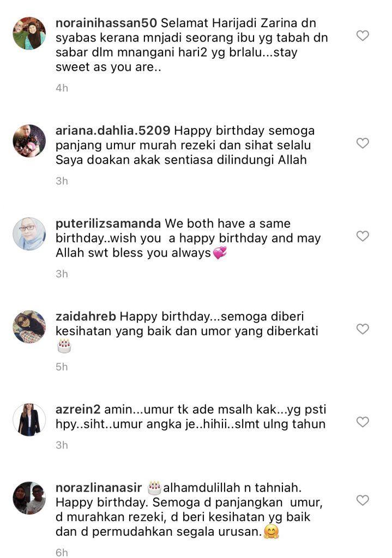This screenshot has width=392, height=558.
Task: Tap the heart beside norazlinanasir's comment
Action: (363, 500)
